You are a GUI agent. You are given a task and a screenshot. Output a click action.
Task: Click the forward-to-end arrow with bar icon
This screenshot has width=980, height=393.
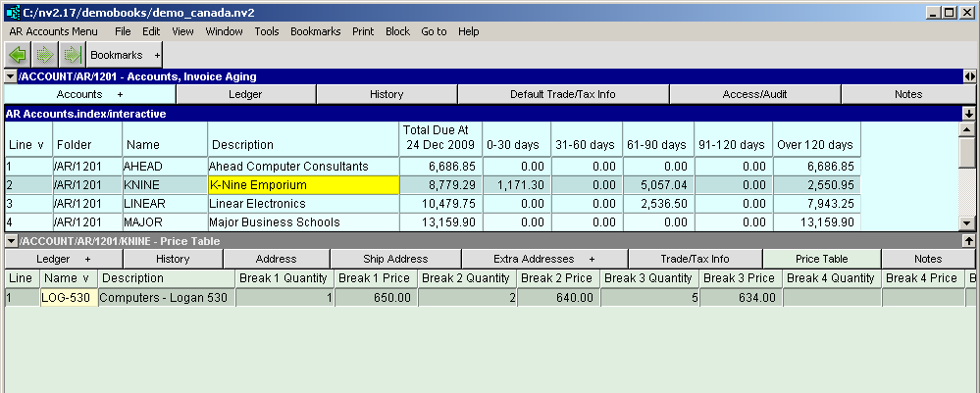click(72, 55)
